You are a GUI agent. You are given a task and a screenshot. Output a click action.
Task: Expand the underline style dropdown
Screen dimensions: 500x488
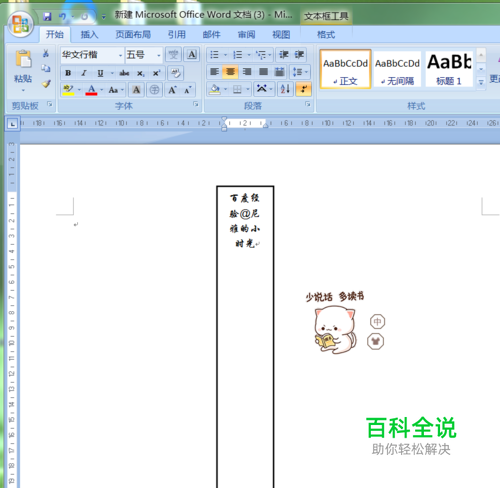click(112, 73)
